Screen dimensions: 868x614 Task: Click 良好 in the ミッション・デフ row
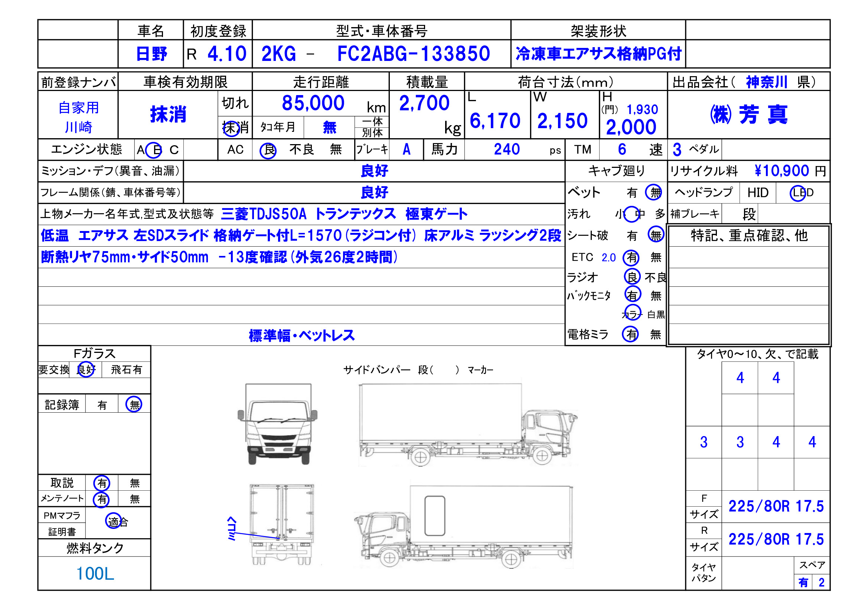tap(374, 171)
